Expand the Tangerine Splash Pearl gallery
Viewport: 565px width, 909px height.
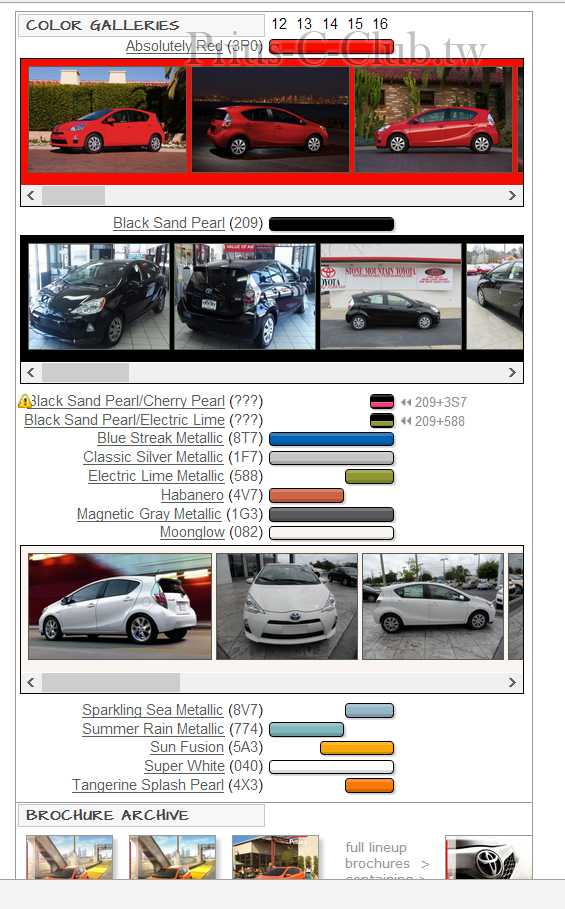tap(148, 785)
